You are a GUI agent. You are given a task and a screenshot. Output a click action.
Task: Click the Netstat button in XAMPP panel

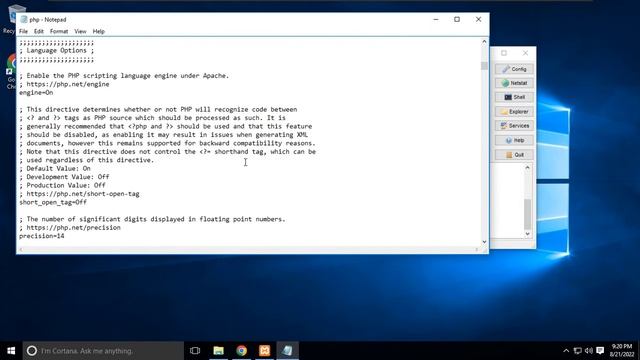point(514,83)
